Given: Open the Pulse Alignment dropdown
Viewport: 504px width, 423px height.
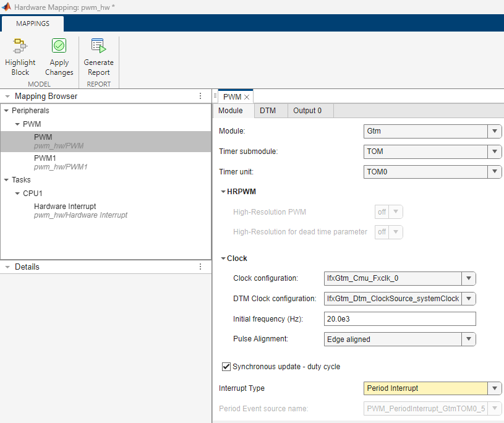Looking at the screenshot, I should 469,339.
